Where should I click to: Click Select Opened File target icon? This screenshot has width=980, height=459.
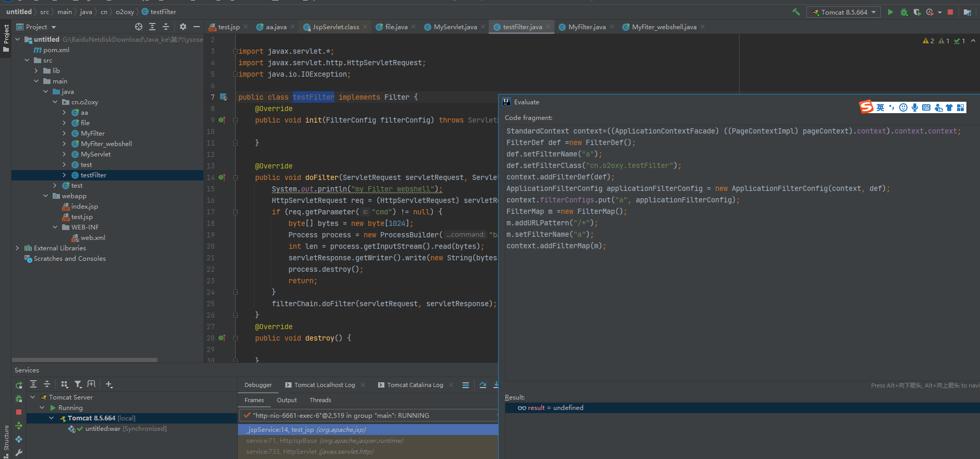point(139,27)
